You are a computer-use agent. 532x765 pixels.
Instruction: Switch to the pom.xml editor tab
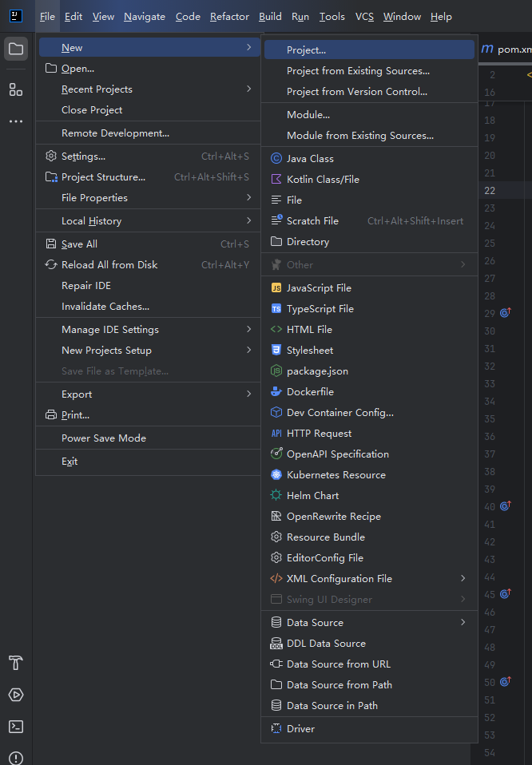tap(506, 50)
